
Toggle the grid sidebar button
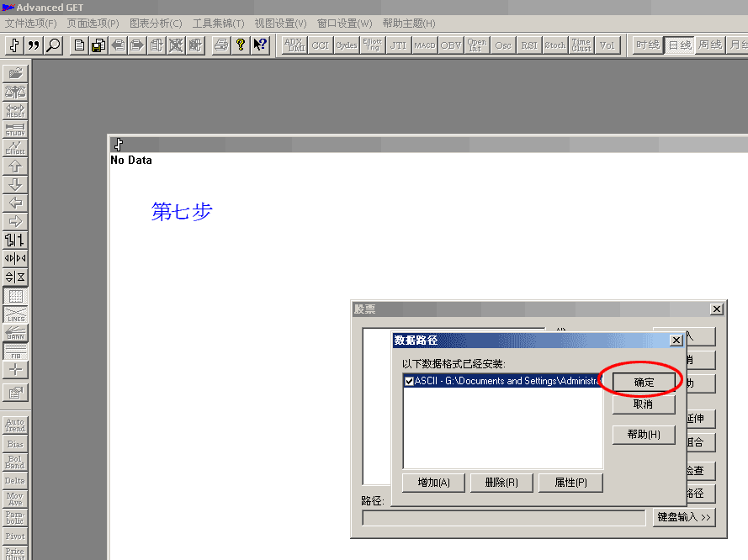point(15,296)
